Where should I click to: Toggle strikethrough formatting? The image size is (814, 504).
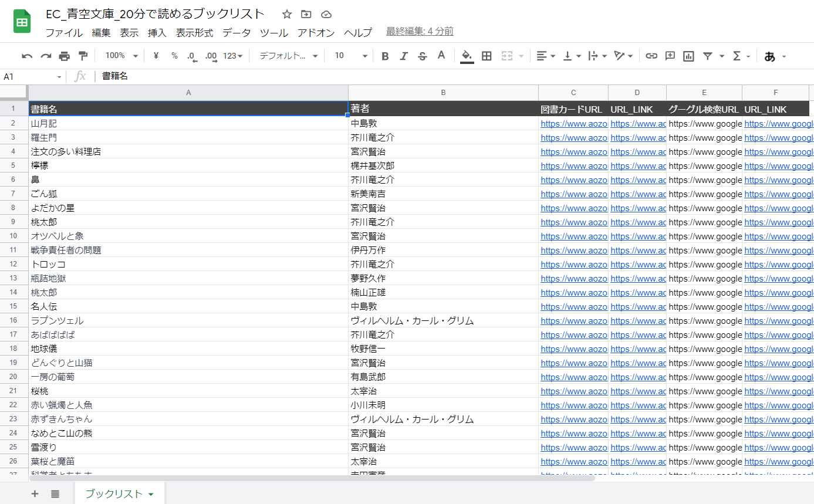pyautogui.click(x=423, y=56)
